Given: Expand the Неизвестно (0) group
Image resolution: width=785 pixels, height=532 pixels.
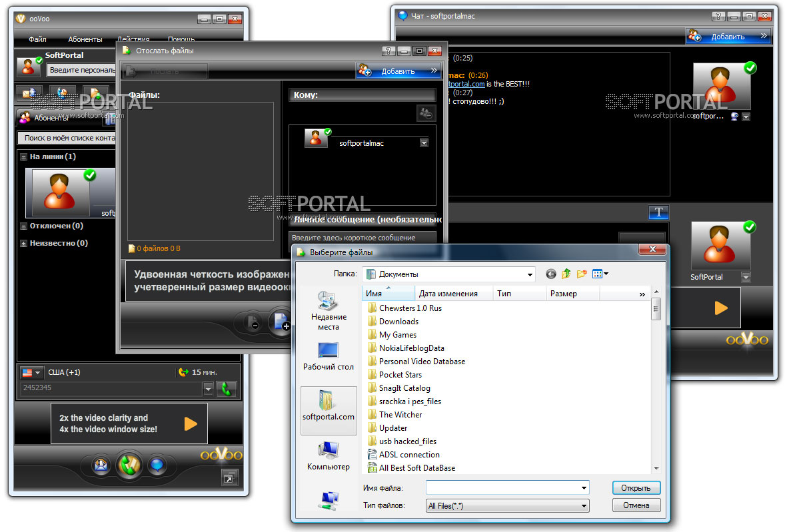Looking at the screenshot, I should point(23,244).
